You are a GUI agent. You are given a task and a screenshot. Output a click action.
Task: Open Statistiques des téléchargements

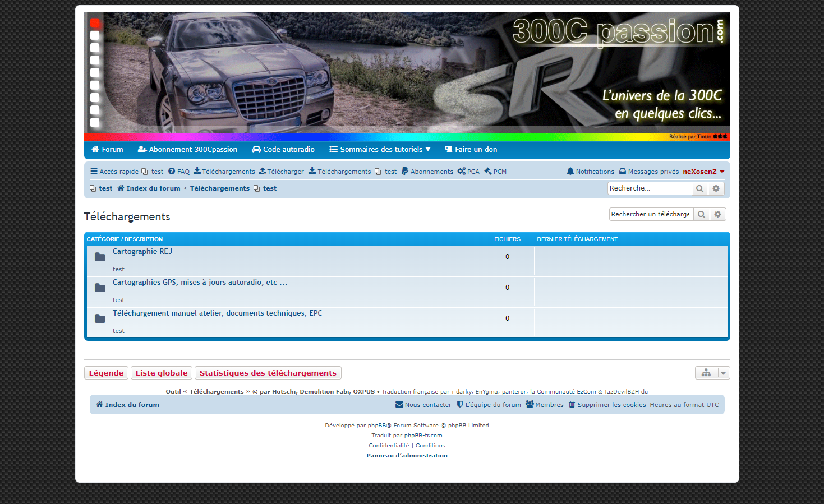pyautogui.click(x=268, y=373)
